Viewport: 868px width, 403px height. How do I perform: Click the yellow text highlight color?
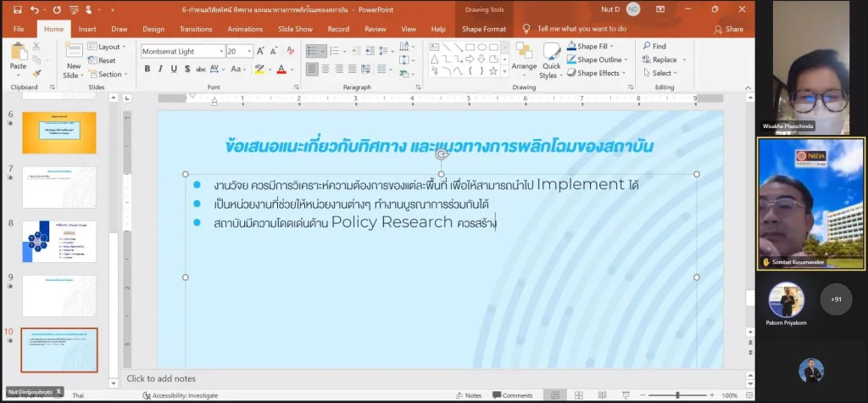pos(259,69)
